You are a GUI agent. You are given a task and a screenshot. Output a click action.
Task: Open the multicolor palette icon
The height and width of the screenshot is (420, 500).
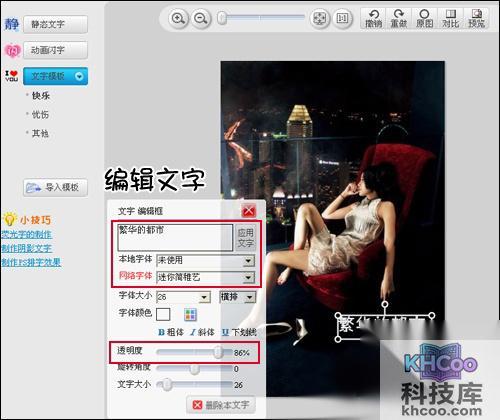[190, 314]
